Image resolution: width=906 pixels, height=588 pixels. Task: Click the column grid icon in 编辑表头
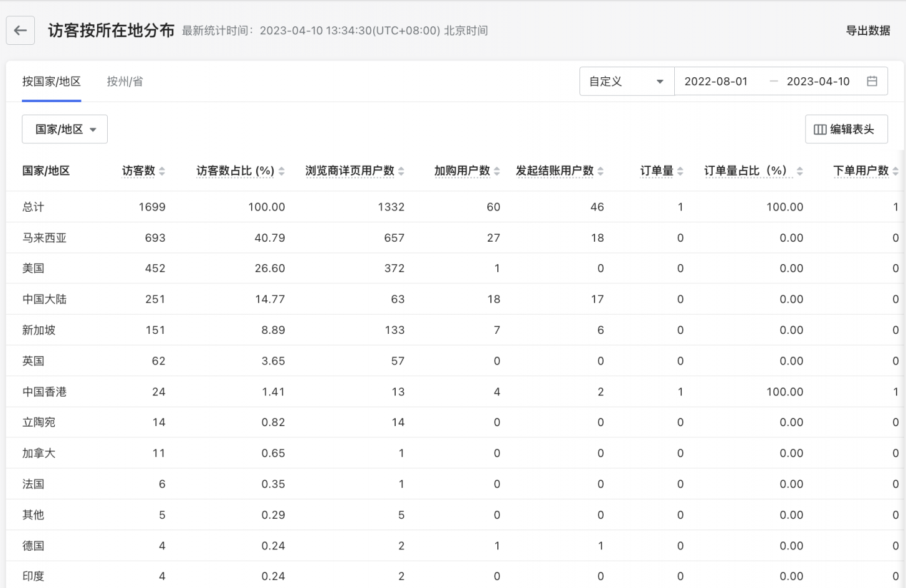pyautogui.click(x=820, y=129)
